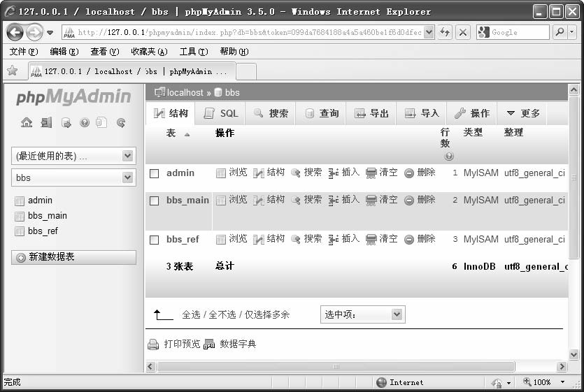The height and width of the screenshot is (392, 584).
Task: Switch to the SQL tab
Action: [221, 113]
